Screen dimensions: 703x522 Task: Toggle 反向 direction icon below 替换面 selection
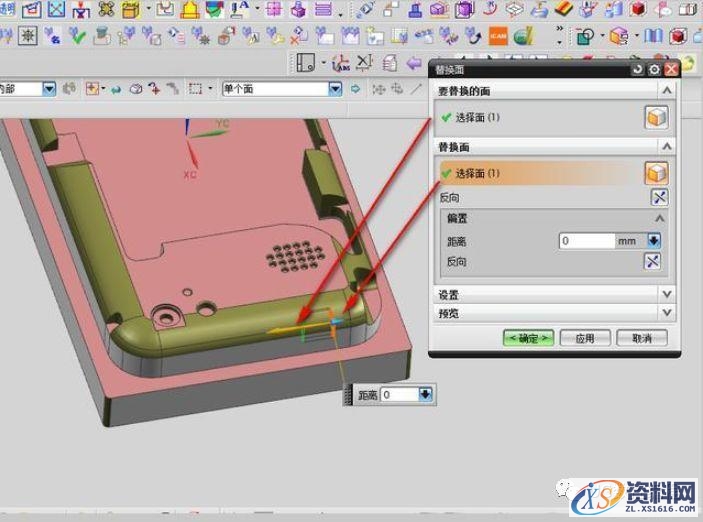(656, 197)
